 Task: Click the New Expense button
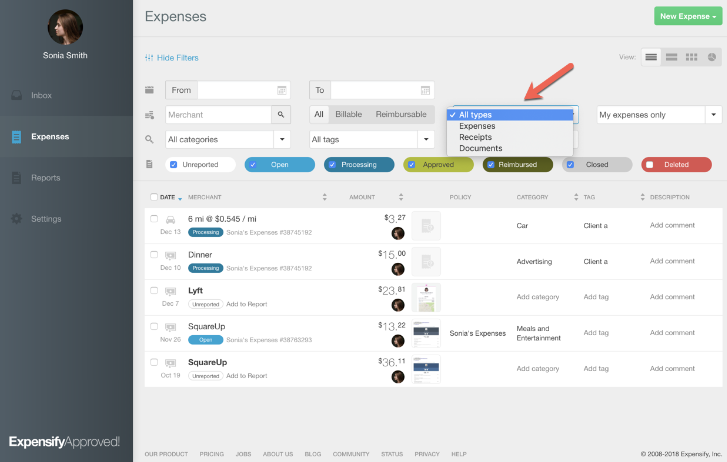688,16
